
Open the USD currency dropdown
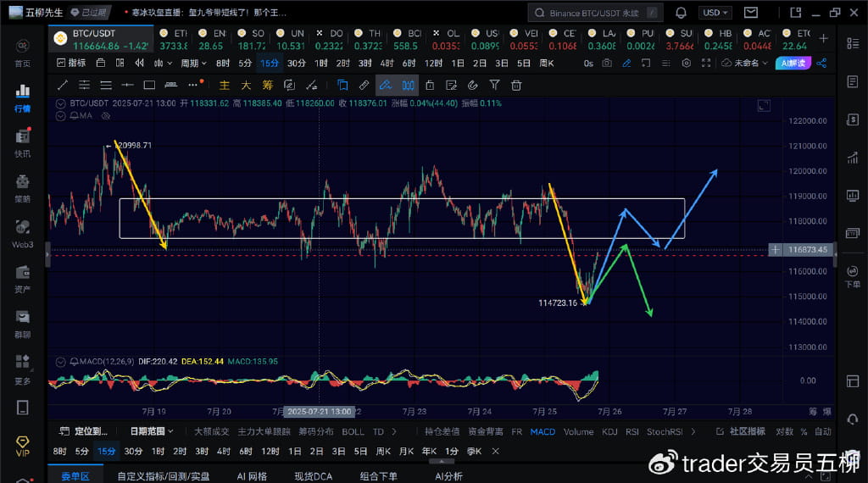pos(715,12)
